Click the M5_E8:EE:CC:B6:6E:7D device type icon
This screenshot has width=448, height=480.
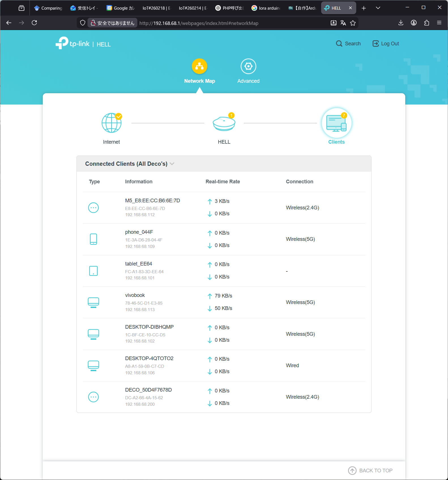93,208
